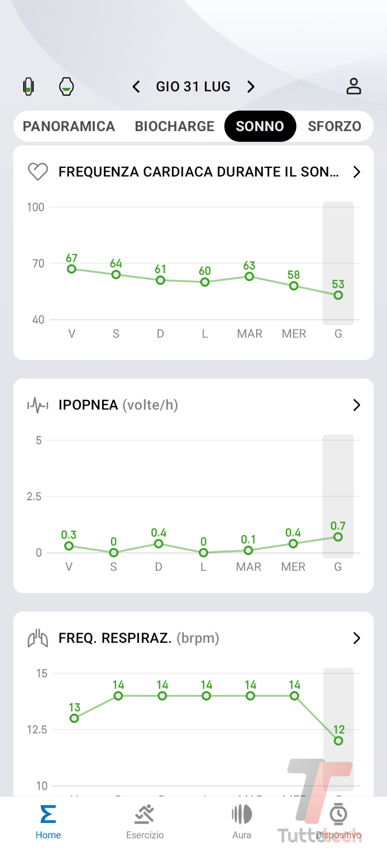Go to the previous day
This screenshot has height=868, width=387.
click(x=137, y=86)
